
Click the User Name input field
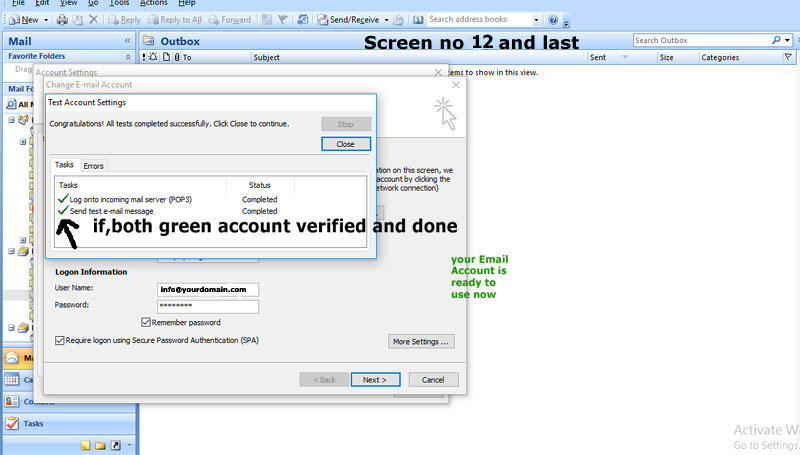click(x=208, y=289)
